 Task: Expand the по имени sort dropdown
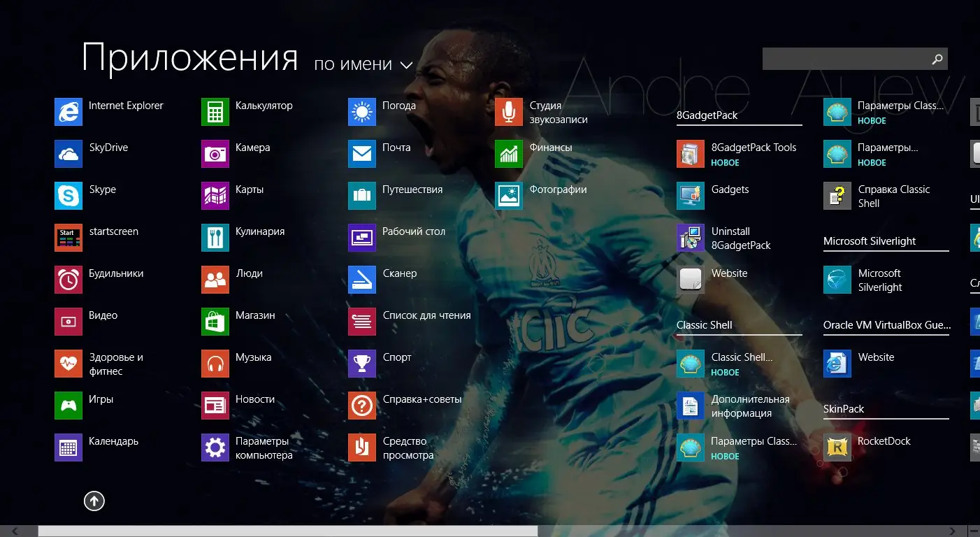click(363, 64)
